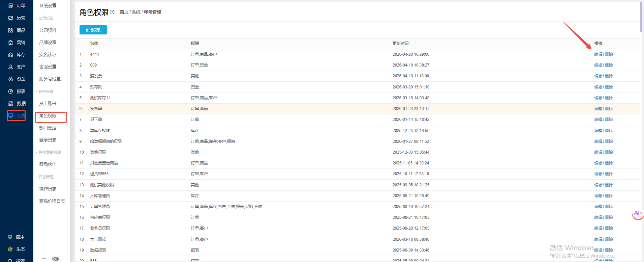Open the 生态 flower icon
This screenshot has height=262, width=644.
coord(10,249)
